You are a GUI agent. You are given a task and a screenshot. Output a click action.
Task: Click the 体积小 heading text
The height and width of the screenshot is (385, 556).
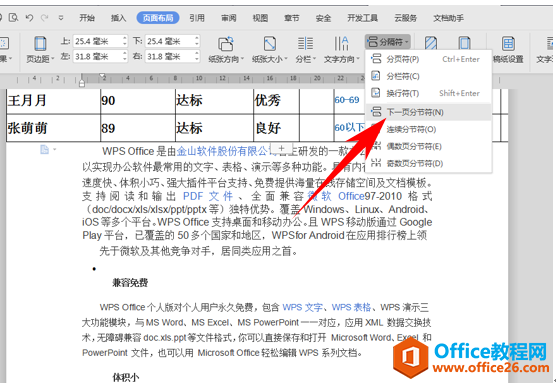126,378
